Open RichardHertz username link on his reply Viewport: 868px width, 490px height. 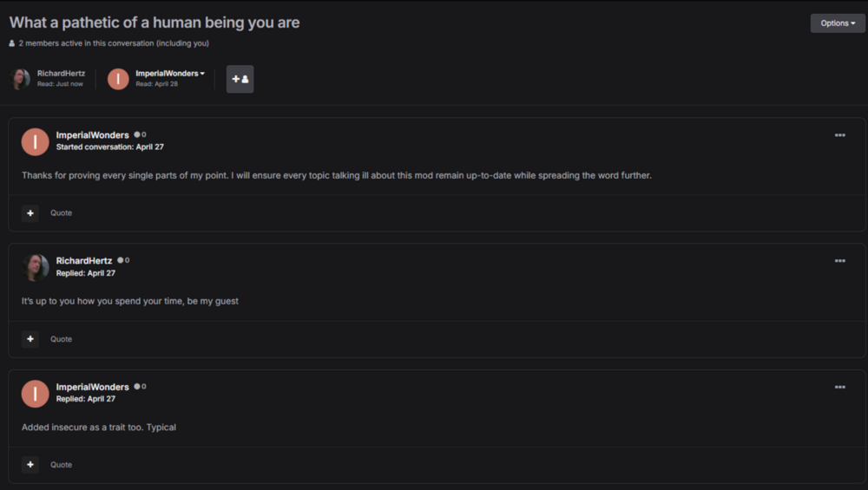84,261
